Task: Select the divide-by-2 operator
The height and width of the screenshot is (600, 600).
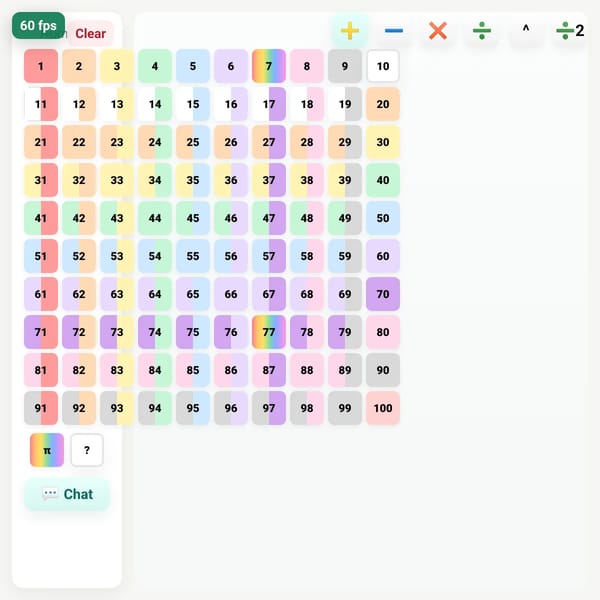Action: [570, 31]
